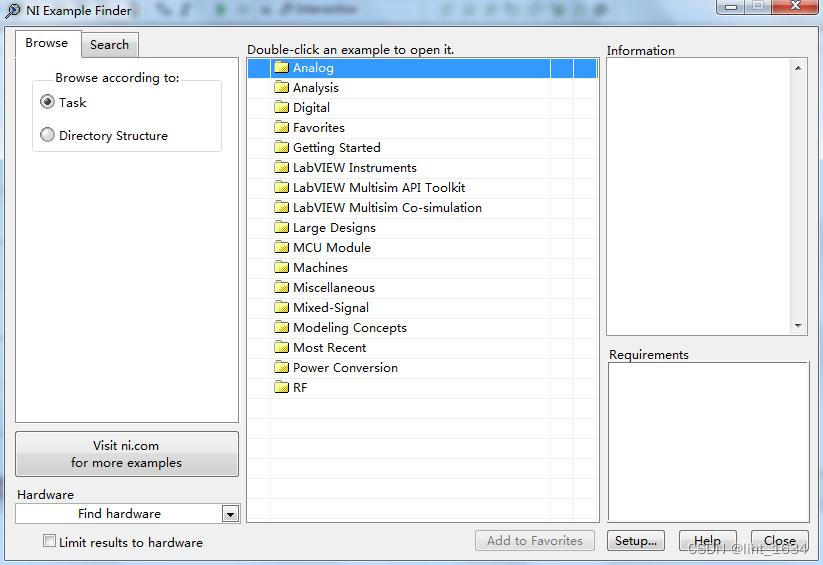Click the LabVIEW Multisim API Toolkit folder icon
The width and height of the screenshot is (823, 565).
(281, 187)
